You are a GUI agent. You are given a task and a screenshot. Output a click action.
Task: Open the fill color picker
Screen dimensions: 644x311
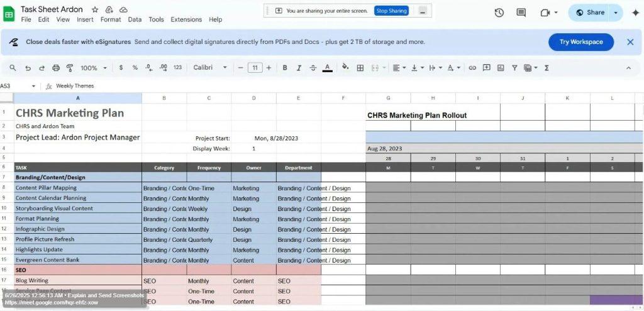pos(345,68)
